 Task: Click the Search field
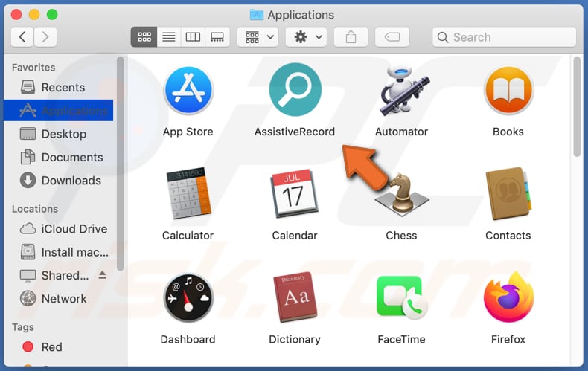pos(504,36)
